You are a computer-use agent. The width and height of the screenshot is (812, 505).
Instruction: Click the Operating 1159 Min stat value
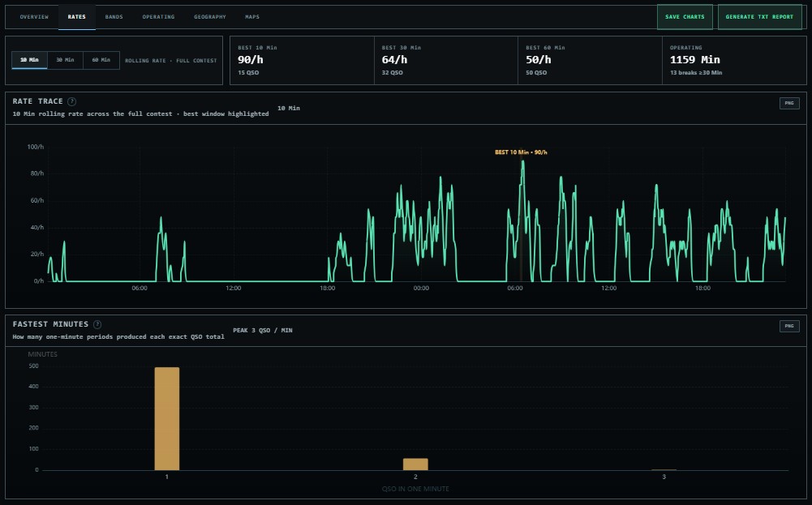(x=695, y=59)
